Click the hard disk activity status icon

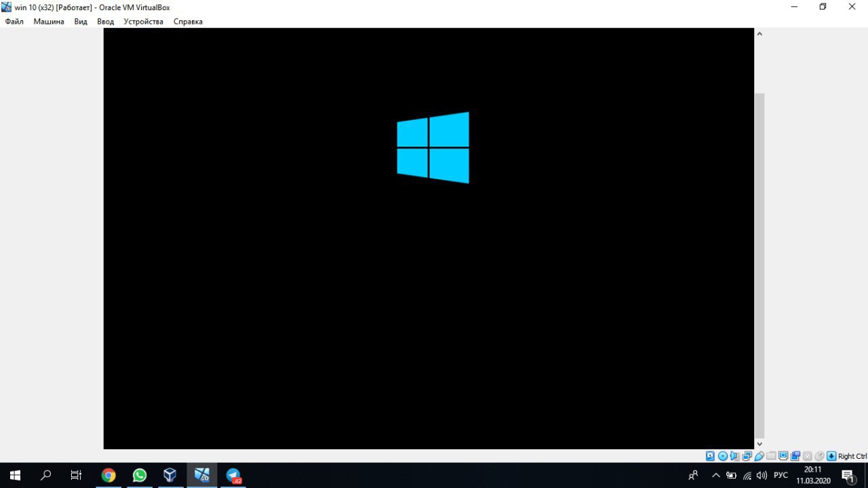tap(710, 456)
